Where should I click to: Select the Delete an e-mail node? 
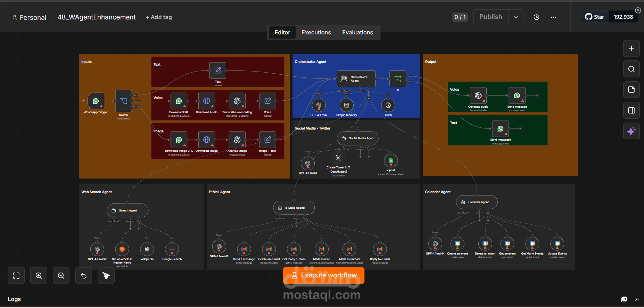coord(269,249)
